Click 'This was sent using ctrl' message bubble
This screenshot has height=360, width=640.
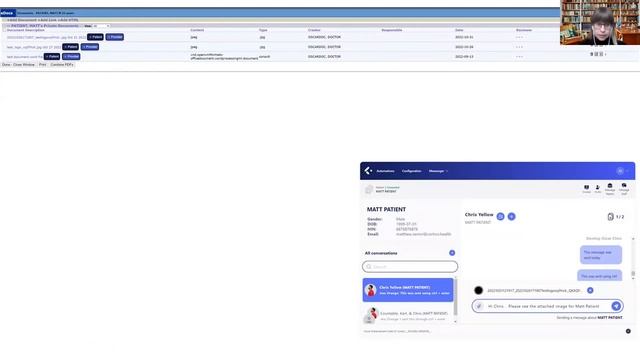600,276
